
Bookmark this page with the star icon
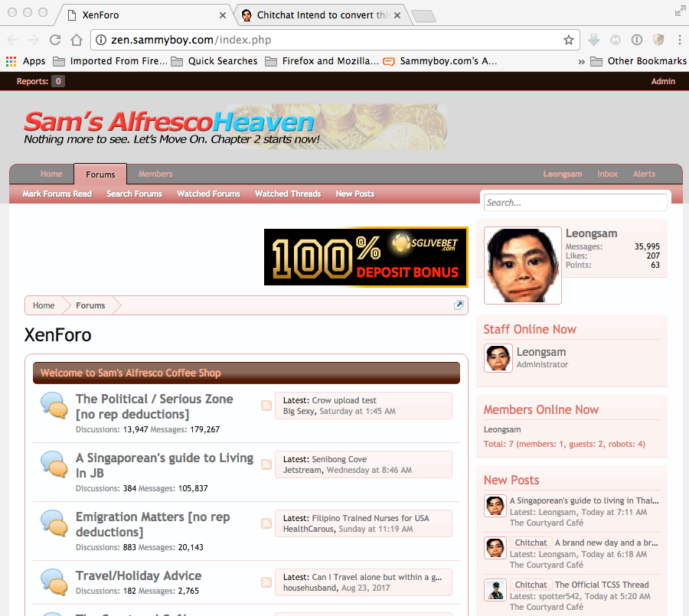(x=569, y=40)
